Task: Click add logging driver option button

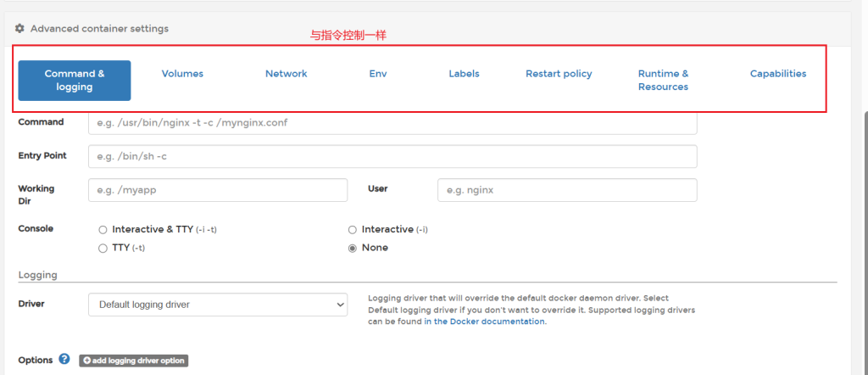Action: click(134, 361)
